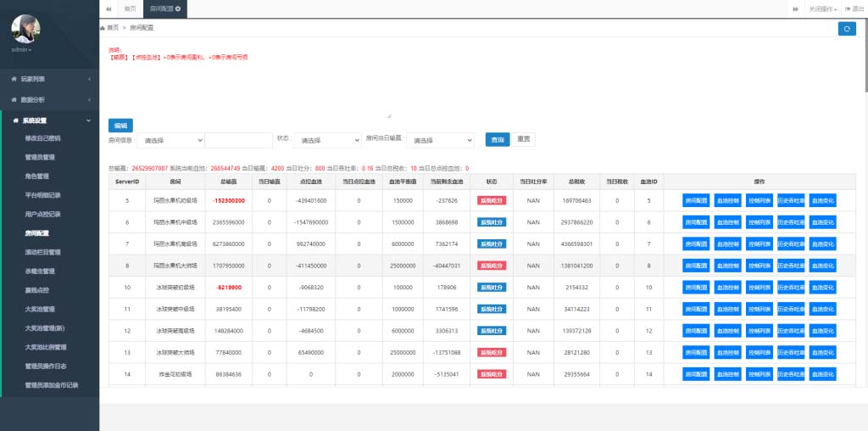Click the text input next to 房间信息
The image size is (868, 431).
238,140
